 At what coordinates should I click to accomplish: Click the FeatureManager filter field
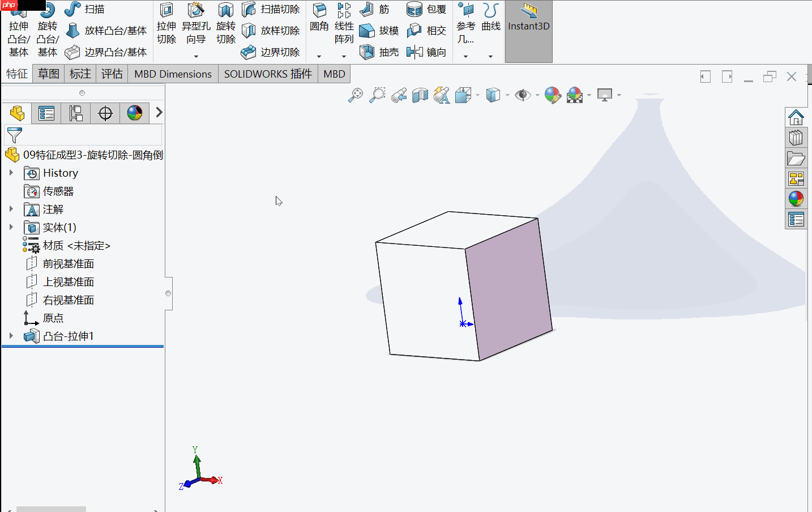coord(85,135)
